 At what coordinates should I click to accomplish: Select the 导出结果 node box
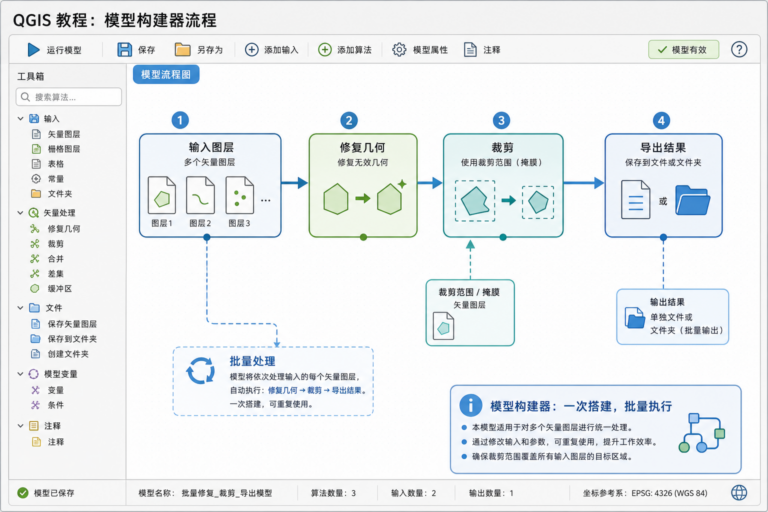(663, 186)
